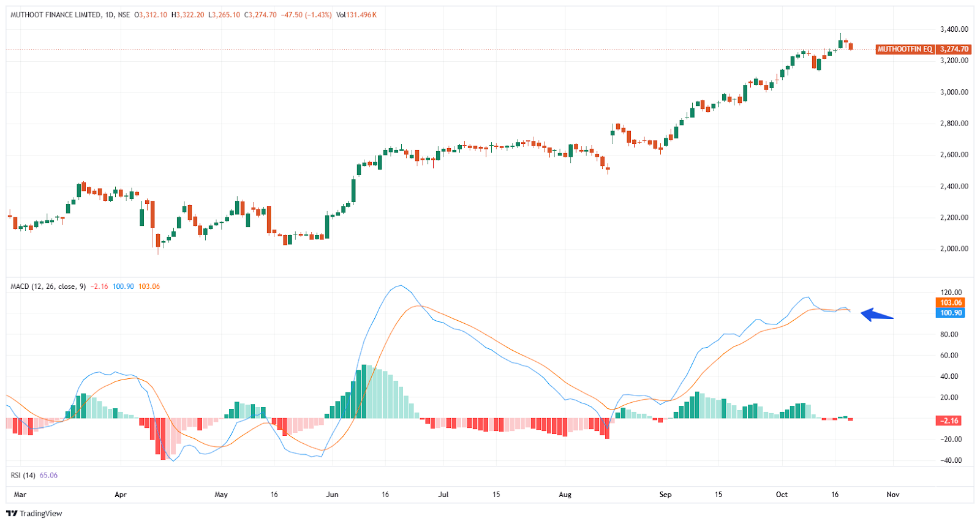Image resolution: width=980 pixels, height=524 pixels.
Task: Select the Jun label on time axis
Action: tap(332, 495)
